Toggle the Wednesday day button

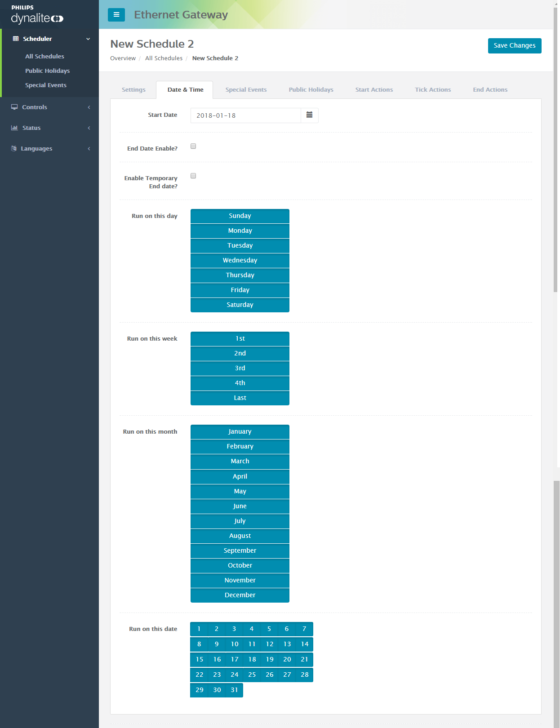pyautogui.click(x=240, y=261)
